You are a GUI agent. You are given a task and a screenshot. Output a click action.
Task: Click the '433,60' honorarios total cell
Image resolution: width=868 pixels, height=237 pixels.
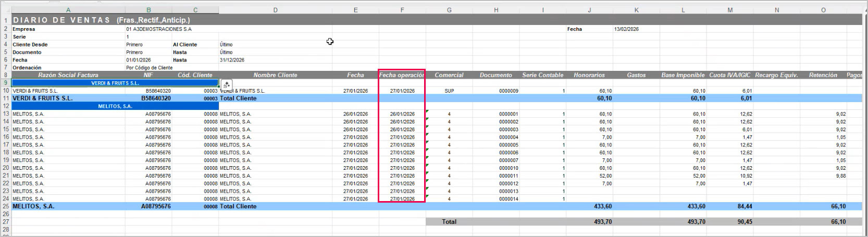(x=589, y=206)
